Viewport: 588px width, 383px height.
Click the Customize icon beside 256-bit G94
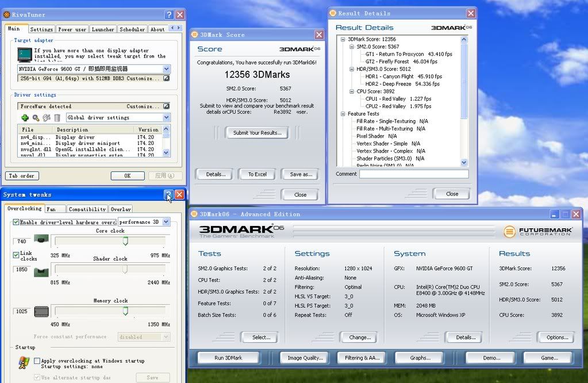tap(166, 78)
